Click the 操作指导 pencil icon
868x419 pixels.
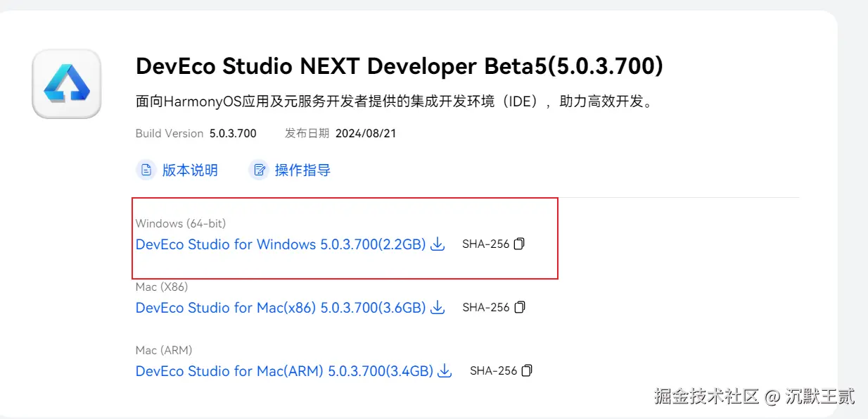tap(260, 170)
